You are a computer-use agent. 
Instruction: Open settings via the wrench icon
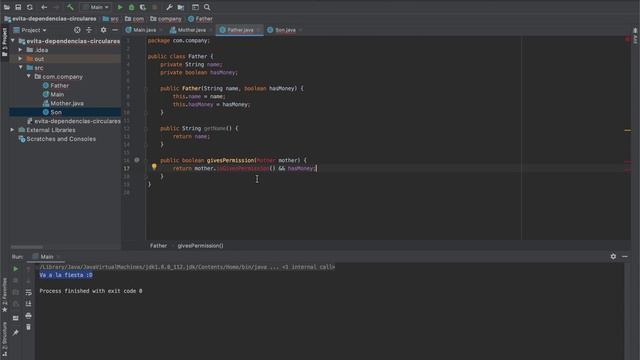tap(169, 7)
